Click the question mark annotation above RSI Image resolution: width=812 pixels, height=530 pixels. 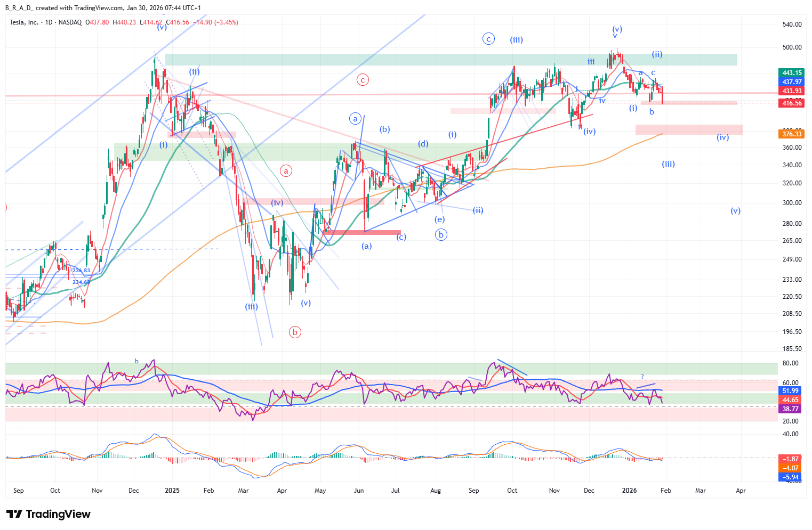[642, 377]
